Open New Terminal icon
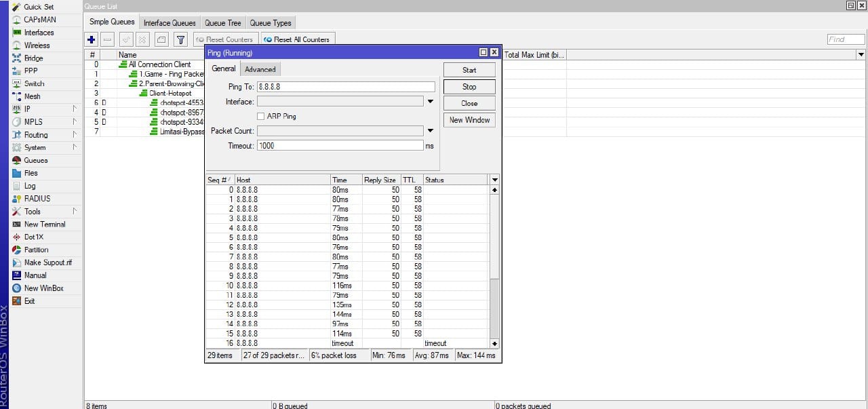 (17, 225)
